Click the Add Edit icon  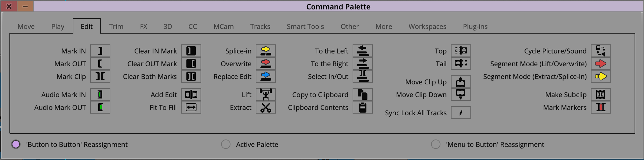[191, 94]
